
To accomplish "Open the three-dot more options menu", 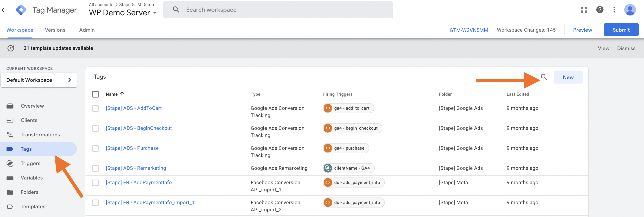I will (x=614, y=10).
